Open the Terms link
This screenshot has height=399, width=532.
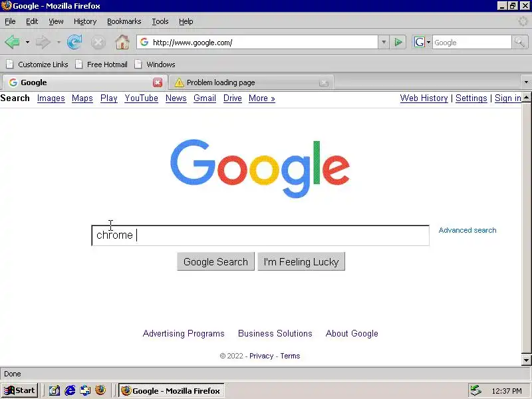coord(290,356)
